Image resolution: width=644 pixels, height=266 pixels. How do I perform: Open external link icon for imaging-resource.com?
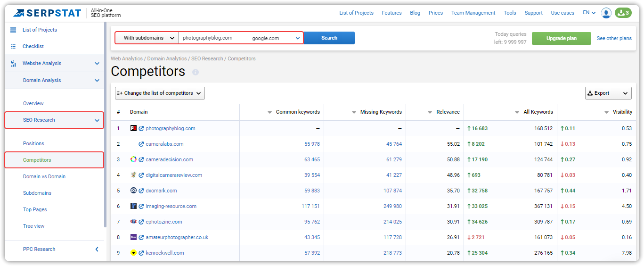point(141,206)
